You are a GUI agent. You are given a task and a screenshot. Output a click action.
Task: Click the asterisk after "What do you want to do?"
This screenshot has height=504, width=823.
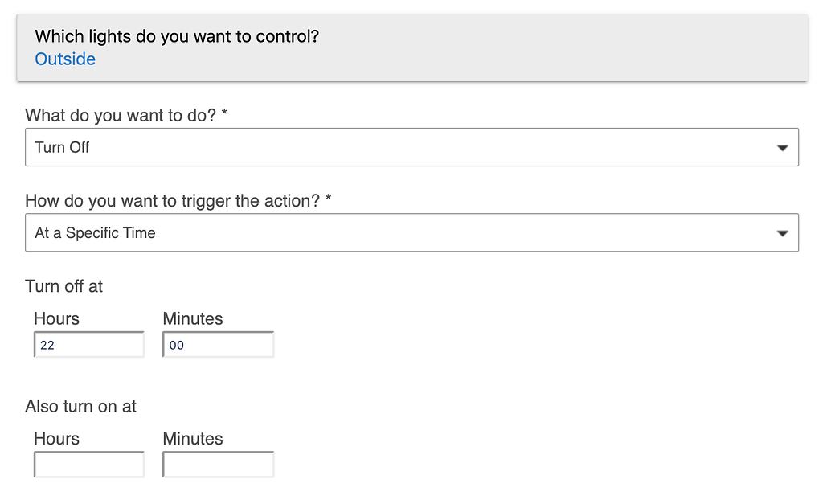(x=224, y=114)
